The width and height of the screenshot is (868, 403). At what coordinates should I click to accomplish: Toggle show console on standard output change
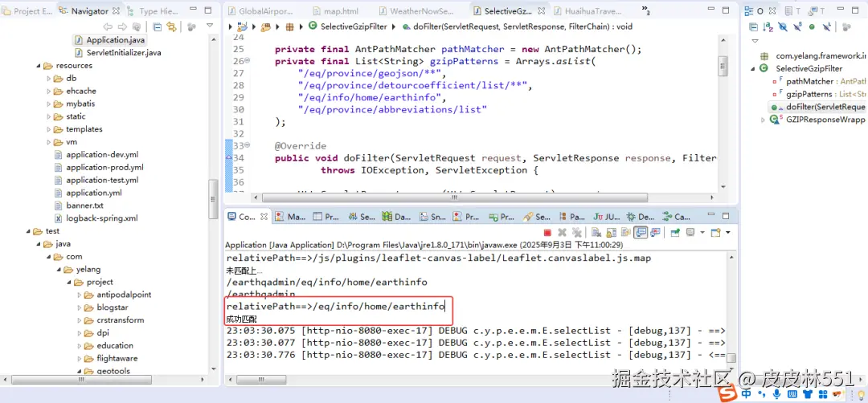tap(641, 233)
